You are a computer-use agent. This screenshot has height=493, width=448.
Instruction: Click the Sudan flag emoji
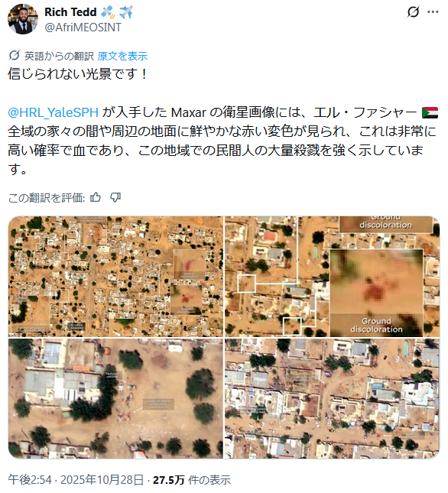click(430, 112)
